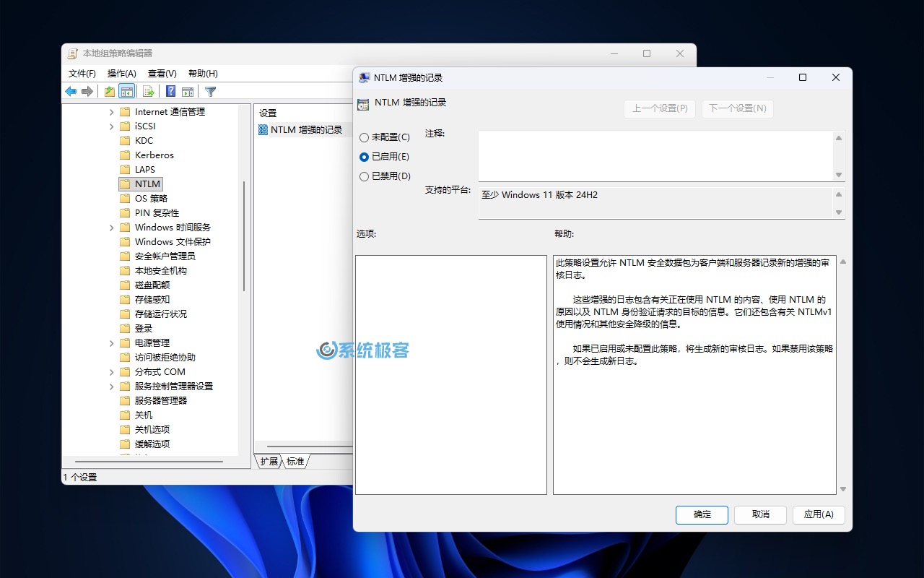Viewport: 924px width, 578px height.
Task: Click the filter funnel toolbar icon
Action: pos(210,91)
